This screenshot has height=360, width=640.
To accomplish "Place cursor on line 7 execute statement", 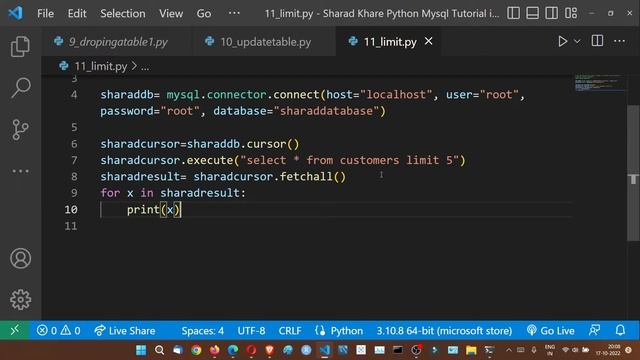I will click(x=282, y=160).
